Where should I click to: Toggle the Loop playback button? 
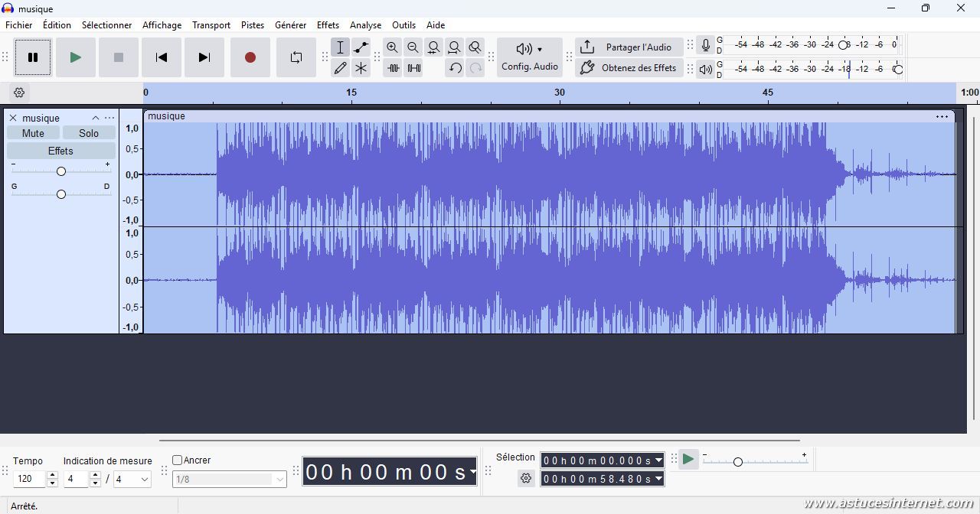coord(296,57)
